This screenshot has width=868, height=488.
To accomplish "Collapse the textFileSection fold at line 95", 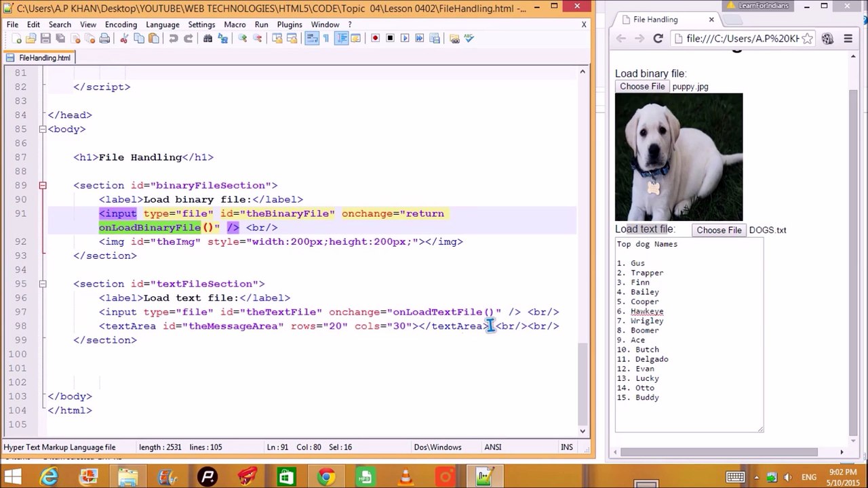I will click(42, 284).
